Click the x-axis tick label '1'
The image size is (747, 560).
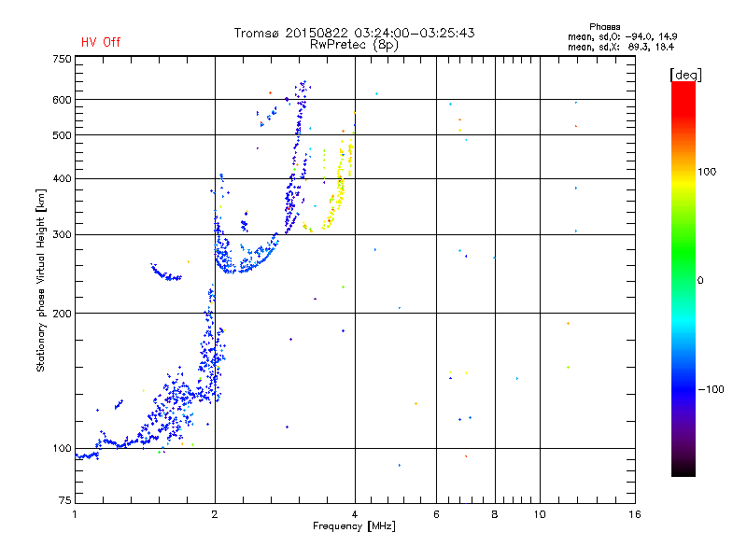point(75,514)
